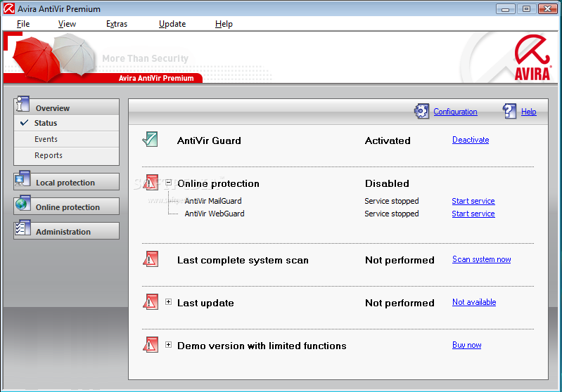This screenshot has width=562, height=392.
Task: Open the Update menu
Action: [x=172, y=24]
